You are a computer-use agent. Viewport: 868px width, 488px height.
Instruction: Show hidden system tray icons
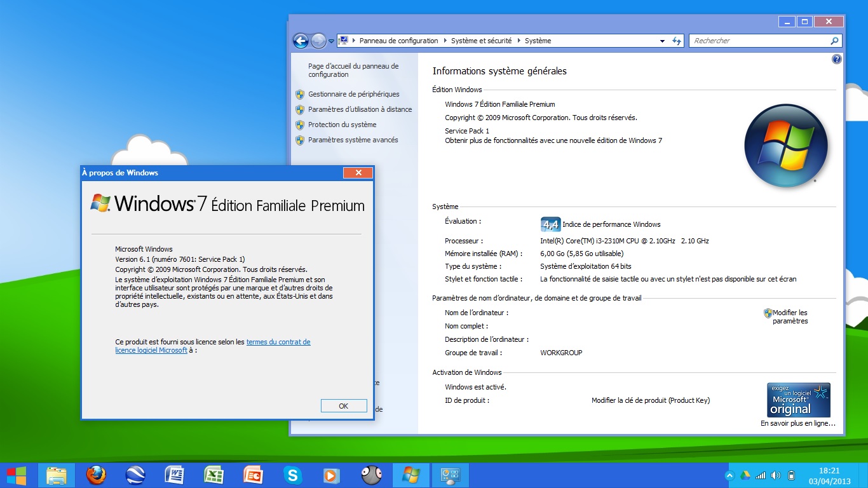(x=729, y=475)
